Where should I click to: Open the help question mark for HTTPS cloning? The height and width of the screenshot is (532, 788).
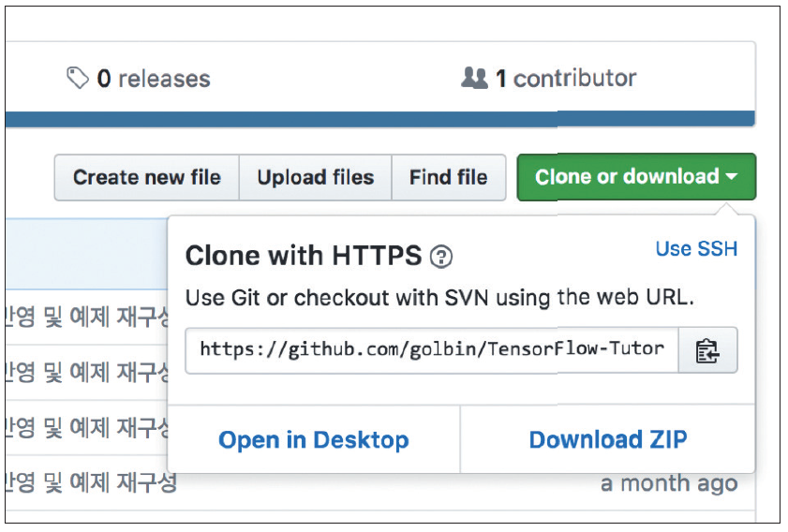[x=441, y=257]
